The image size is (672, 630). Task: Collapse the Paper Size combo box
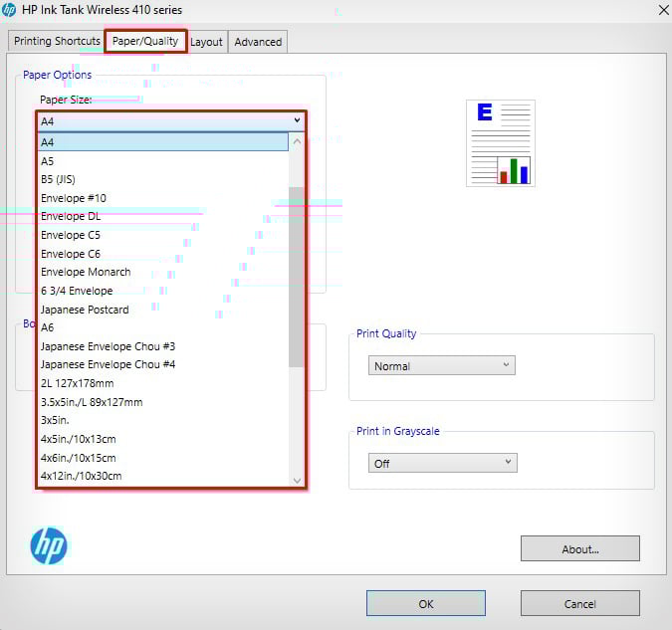pyautogui.click(x=171, y=121)
